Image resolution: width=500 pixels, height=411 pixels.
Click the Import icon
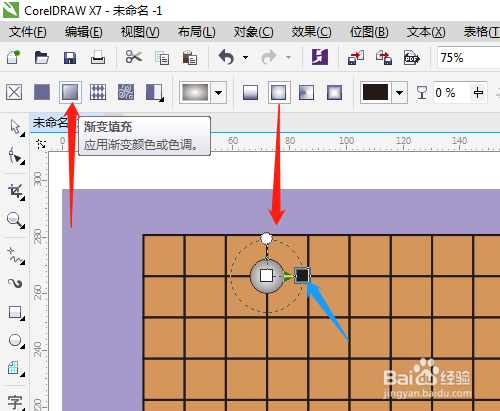coord(356,57)
